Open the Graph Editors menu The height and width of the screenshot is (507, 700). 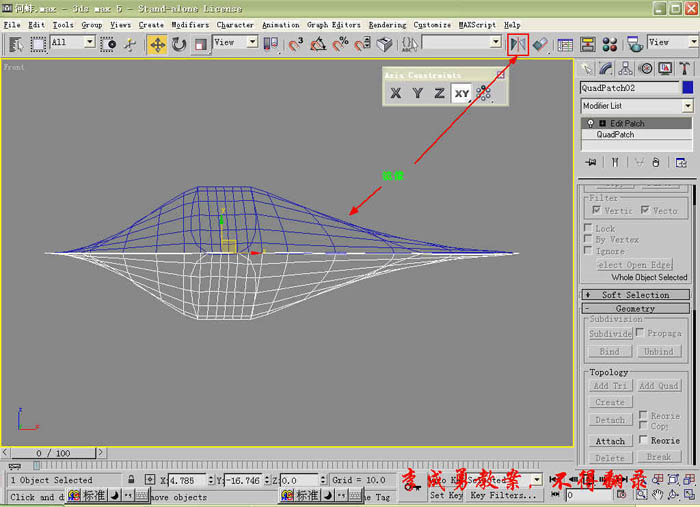[333, 25]
